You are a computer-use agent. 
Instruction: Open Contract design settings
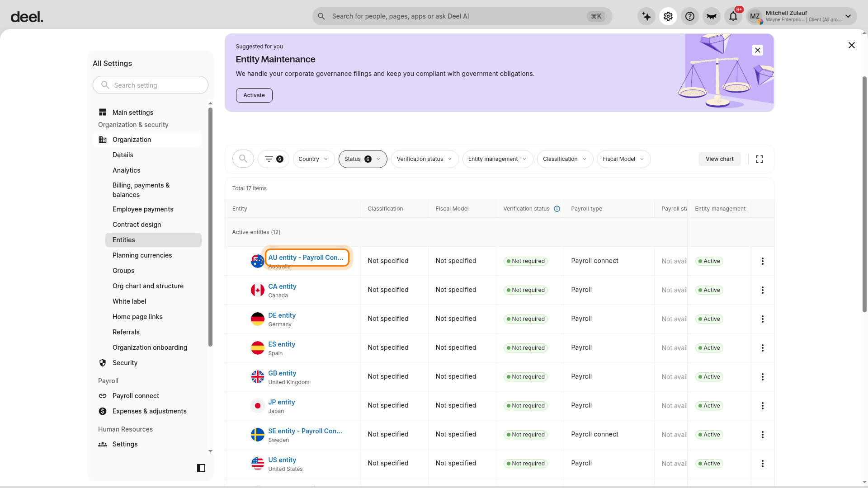(x=137, y=225)
